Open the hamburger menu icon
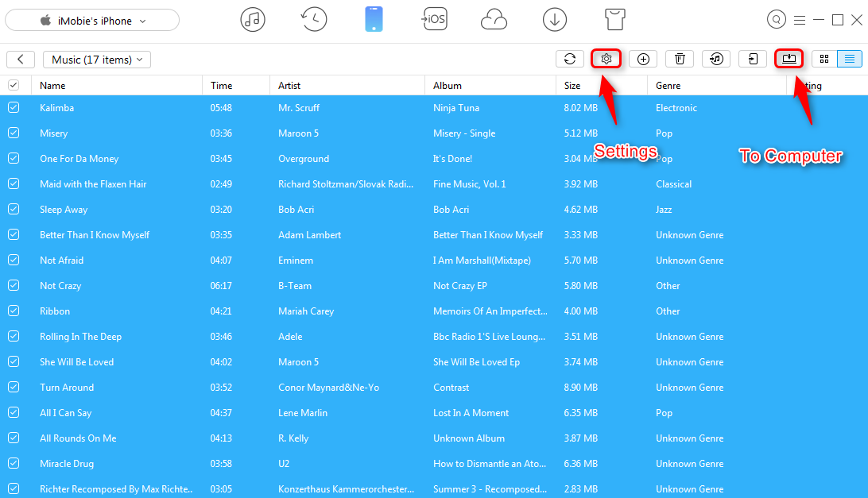 (x=800, y=20)
